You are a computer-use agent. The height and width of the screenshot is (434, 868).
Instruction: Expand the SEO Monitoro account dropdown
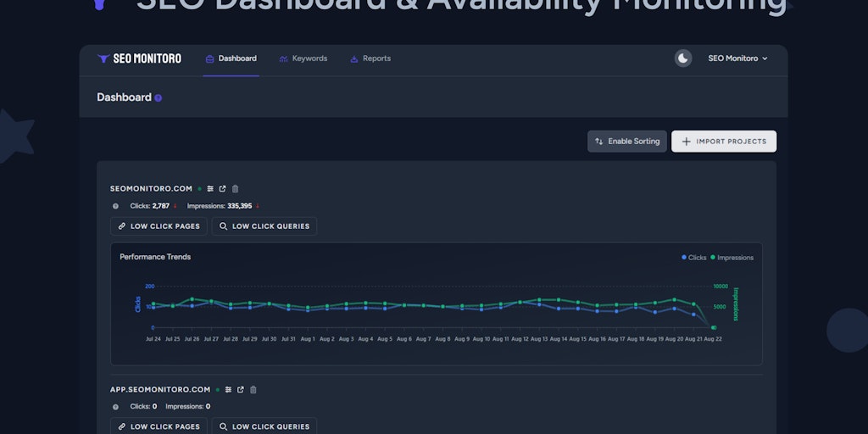pyautogui.click(x=738, y=58)
